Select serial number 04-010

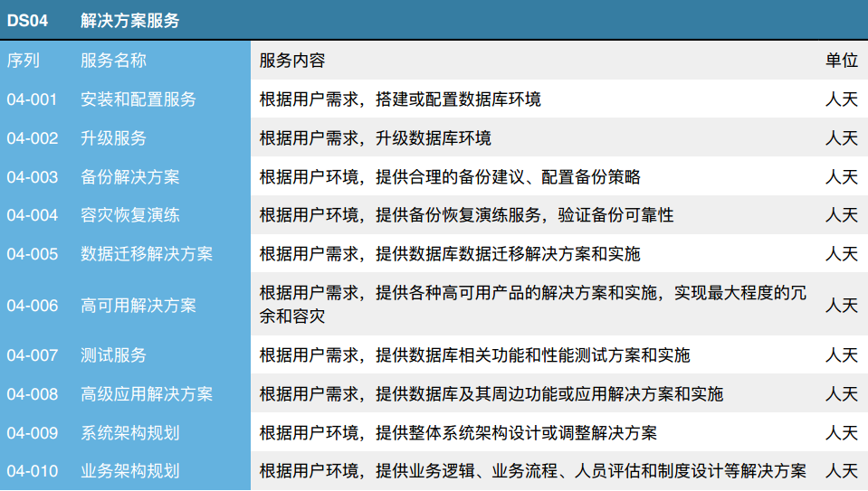(32, 471)
